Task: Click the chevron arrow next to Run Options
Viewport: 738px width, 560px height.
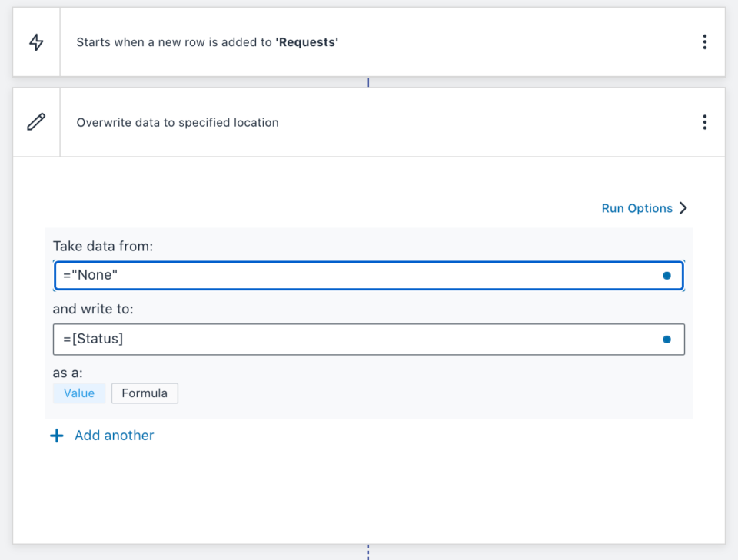Action: [683, 208]
